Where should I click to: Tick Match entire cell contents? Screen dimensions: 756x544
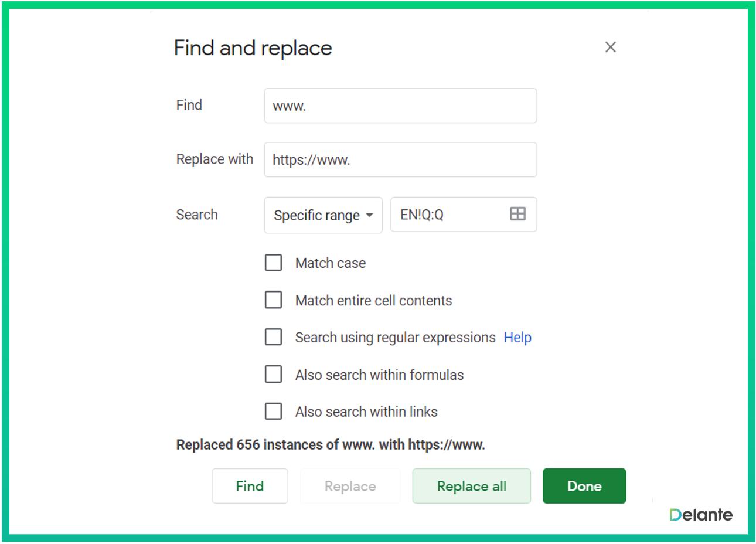click(274, 300)
